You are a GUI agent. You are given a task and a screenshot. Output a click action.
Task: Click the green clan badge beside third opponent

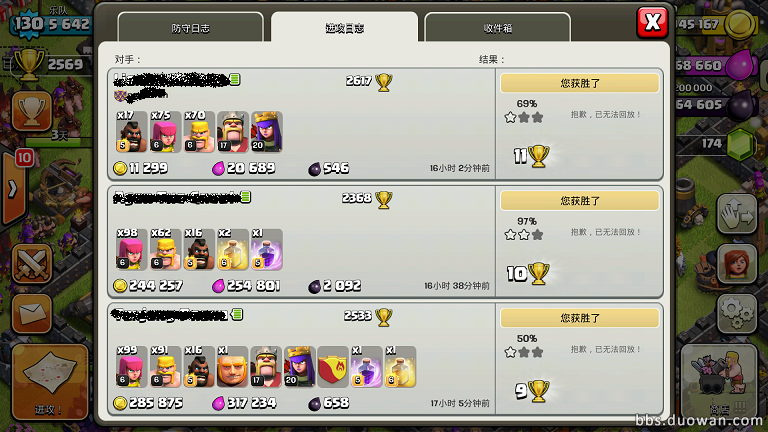point(237,314)
